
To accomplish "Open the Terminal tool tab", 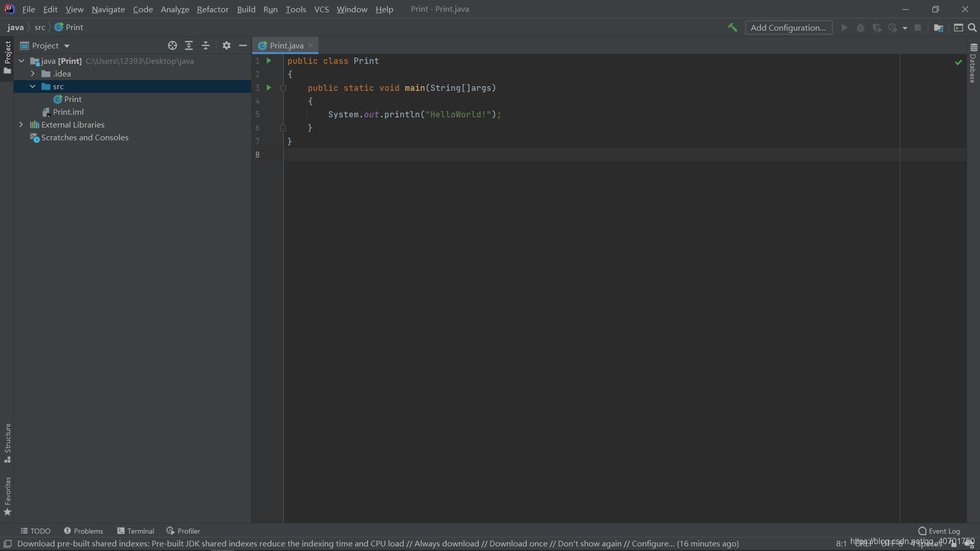I will coord(136,531).
